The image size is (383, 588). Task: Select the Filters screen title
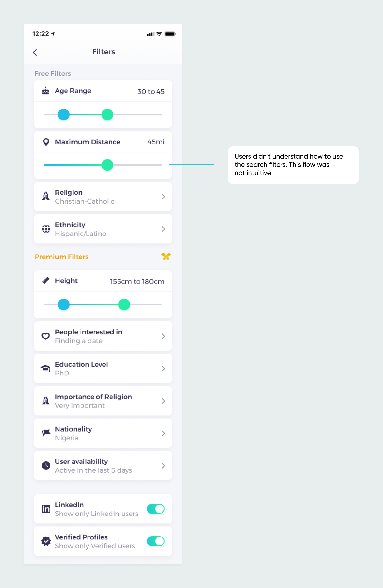pyautogui.click(x=103, y=52)
